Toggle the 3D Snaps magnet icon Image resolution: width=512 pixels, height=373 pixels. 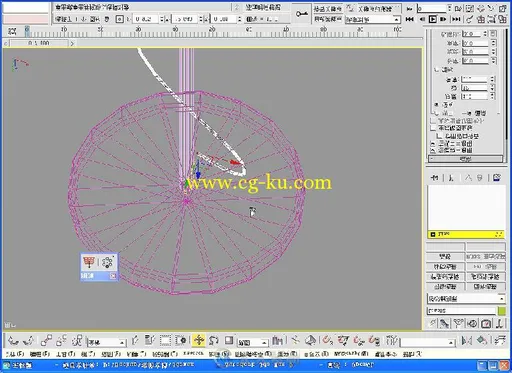coord(328,341)
